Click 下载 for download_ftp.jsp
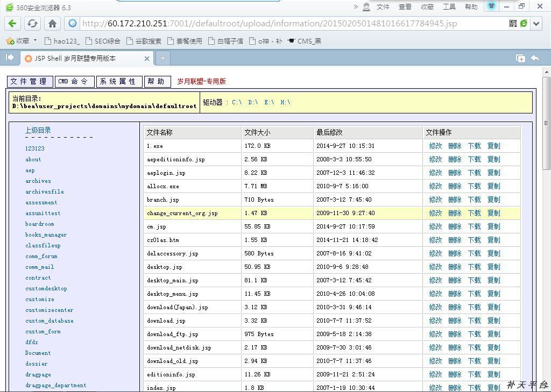This screenshot has height=392, width=551. (x=474, y=334)
